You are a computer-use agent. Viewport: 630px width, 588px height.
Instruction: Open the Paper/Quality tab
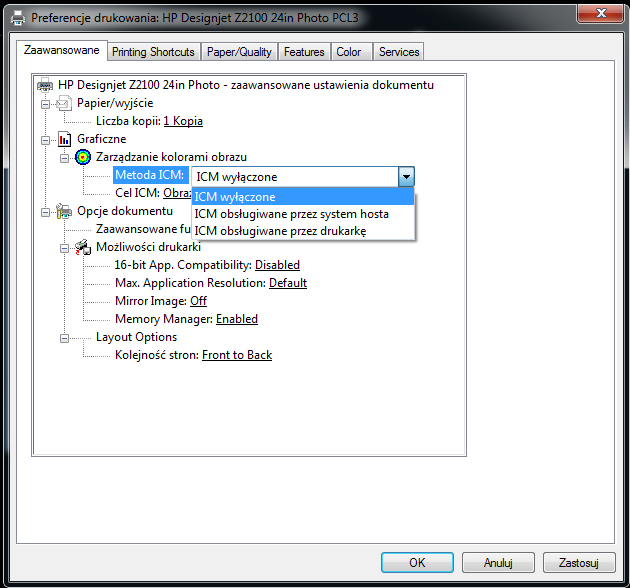click(239, 52)
